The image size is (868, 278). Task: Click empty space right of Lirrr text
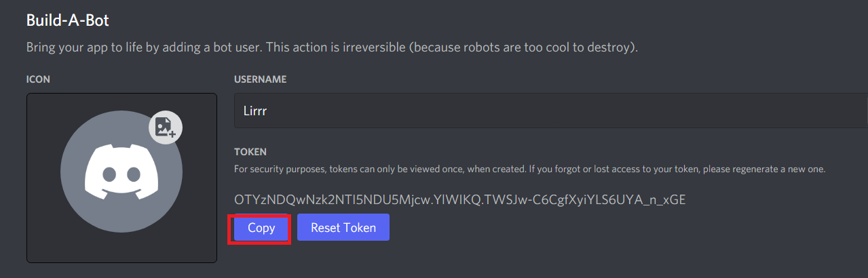pyautogui.click(x=543, y=111)
